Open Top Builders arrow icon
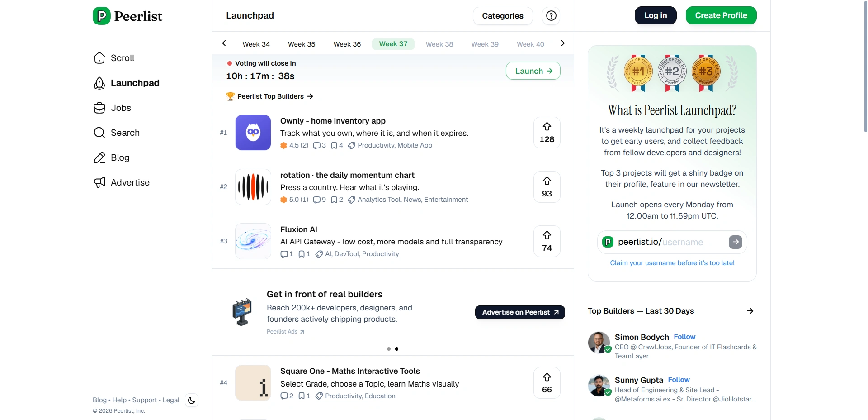868x420 pixels. 750,311
